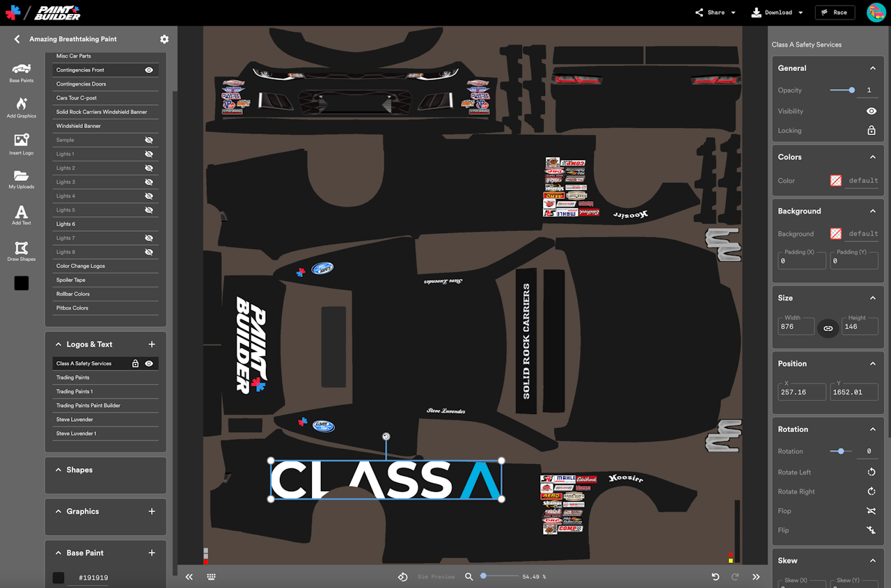
Task: Hide the Contingencies Front layer
Action: click(149, 70)
